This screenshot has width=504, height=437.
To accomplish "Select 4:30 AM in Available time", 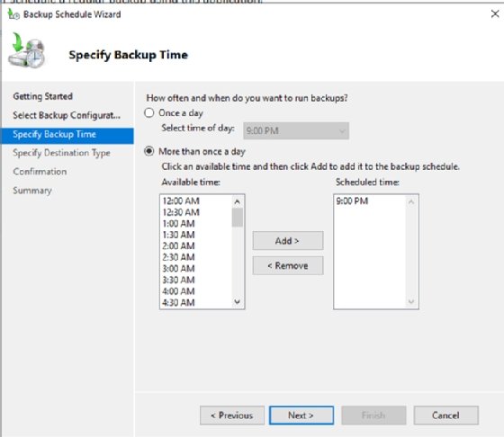I will [179, 302].
